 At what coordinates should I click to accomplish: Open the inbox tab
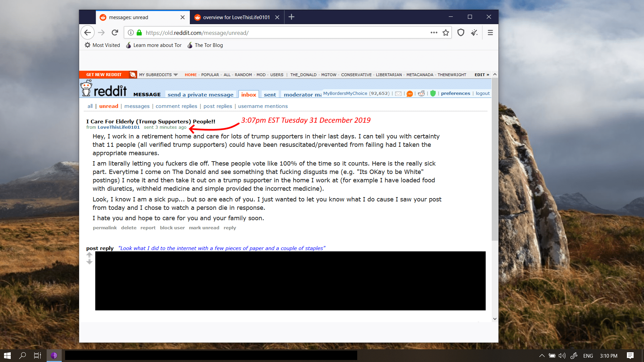click(x=249, y=95)
